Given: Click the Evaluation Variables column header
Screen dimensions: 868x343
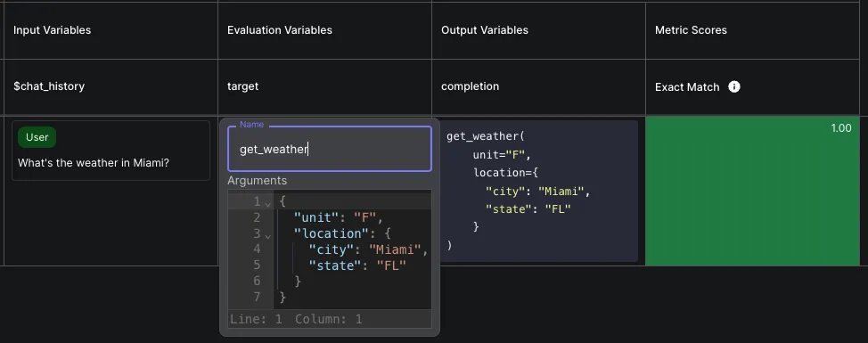Looking at the screenshot, I should (280, 30).
